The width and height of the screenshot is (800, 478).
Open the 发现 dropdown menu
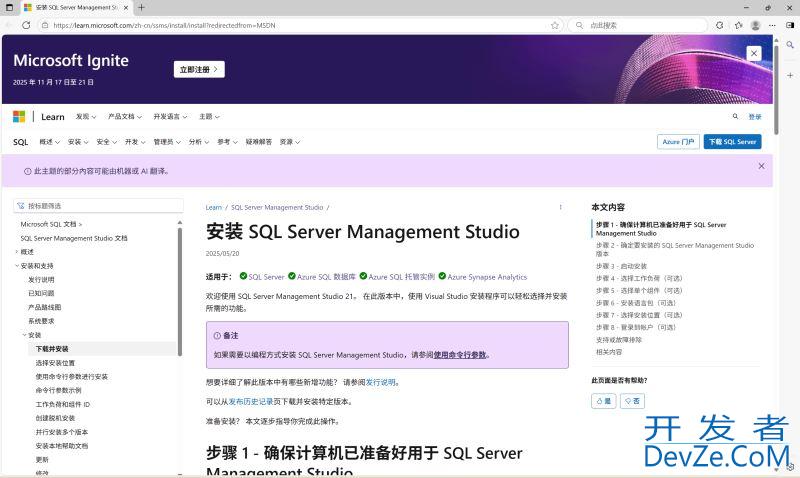click(x=86, y=117)
